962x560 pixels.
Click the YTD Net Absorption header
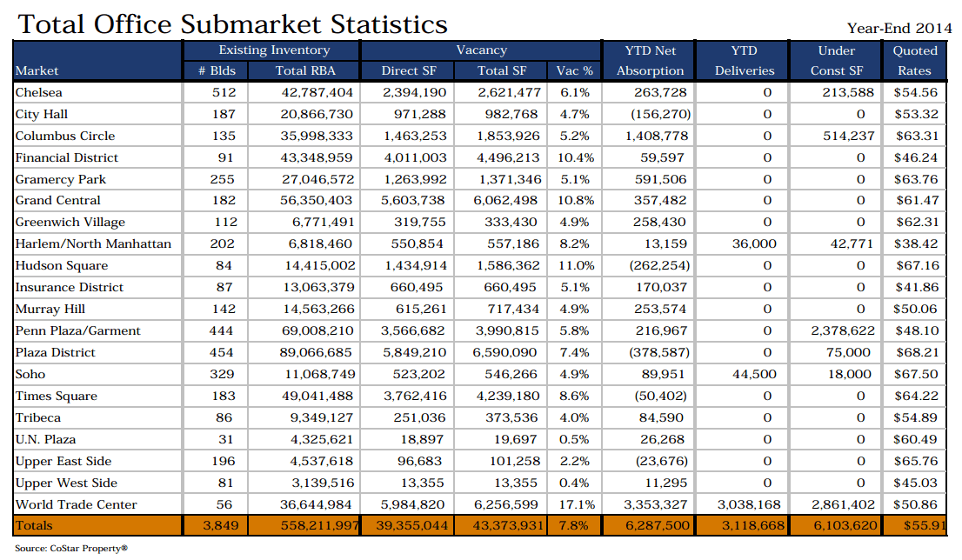tap(650, 60)
